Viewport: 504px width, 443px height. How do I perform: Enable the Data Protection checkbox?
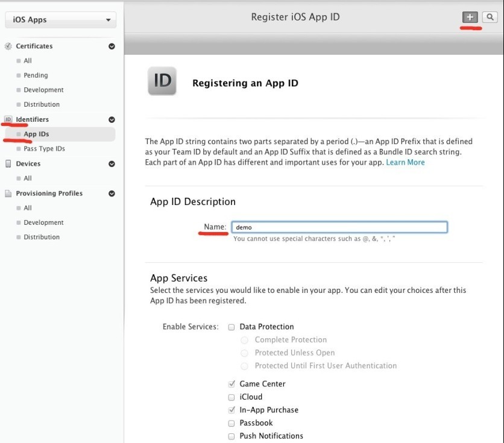pos(232,327)
